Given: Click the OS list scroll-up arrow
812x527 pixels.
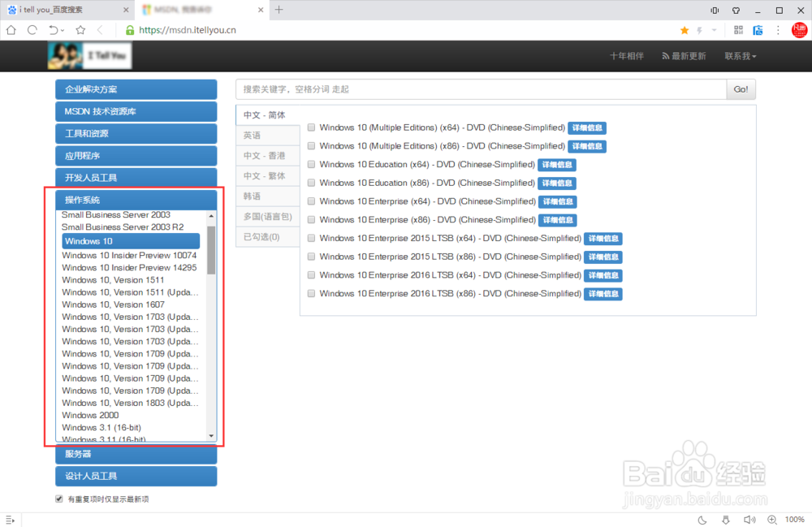Looking at the screenshot, I should tap(211, 215).
